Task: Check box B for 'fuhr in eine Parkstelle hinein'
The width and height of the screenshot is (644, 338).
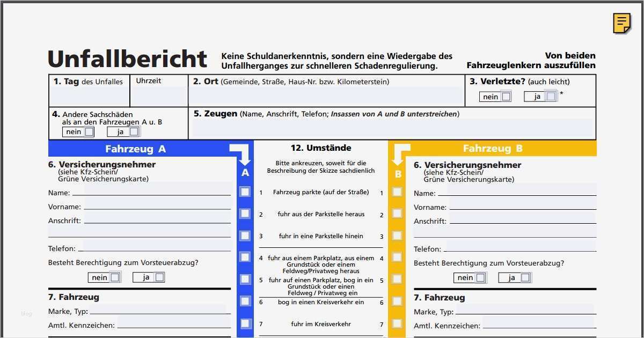Action: [x=397, y=236]
